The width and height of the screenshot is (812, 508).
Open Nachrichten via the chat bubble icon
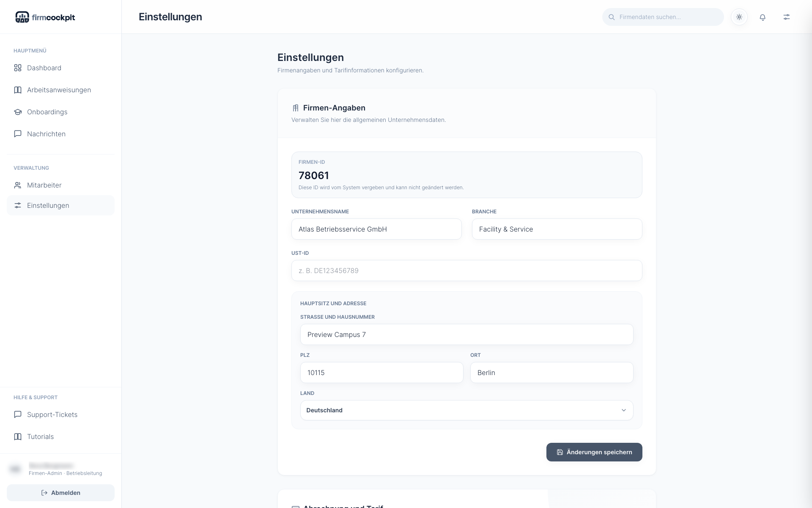[x=17, y=134]
